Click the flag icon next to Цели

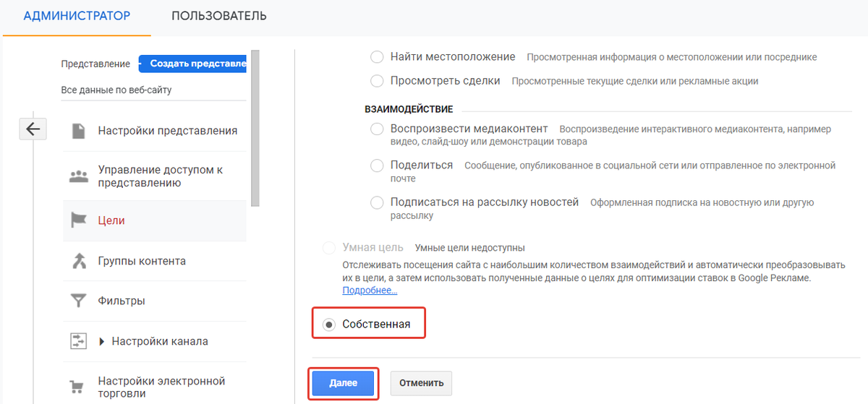[x=78, y=220]
